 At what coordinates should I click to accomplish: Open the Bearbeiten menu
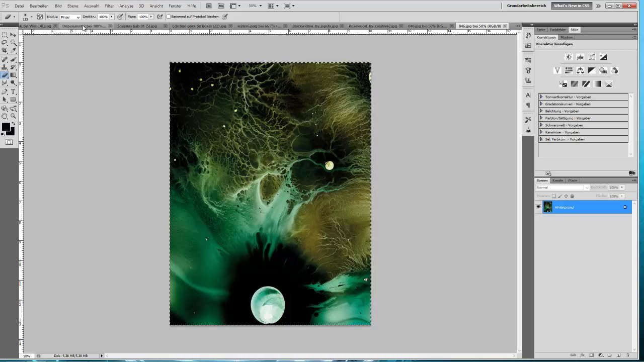pyautogui.click(x=39, y=6)
